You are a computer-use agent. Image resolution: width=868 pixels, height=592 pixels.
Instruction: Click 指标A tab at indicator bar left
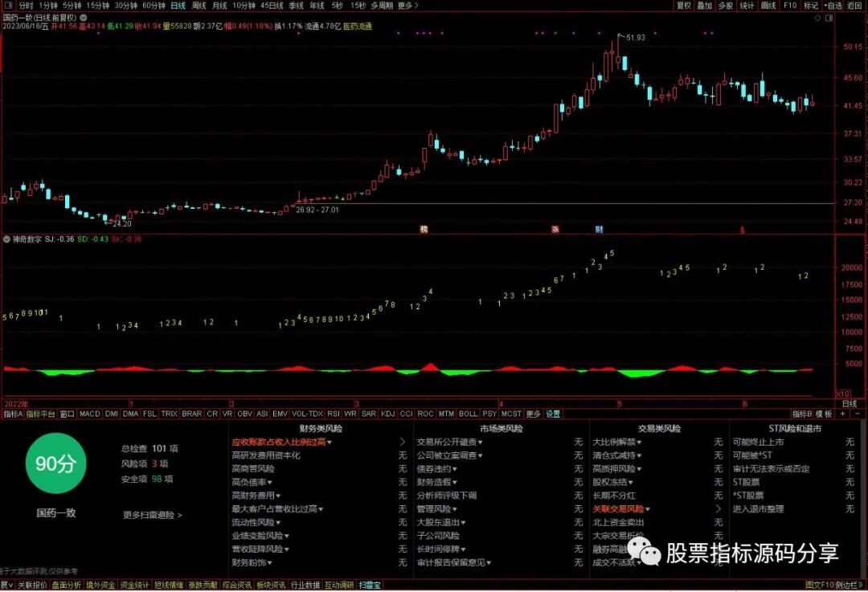[x=13, y=414]
